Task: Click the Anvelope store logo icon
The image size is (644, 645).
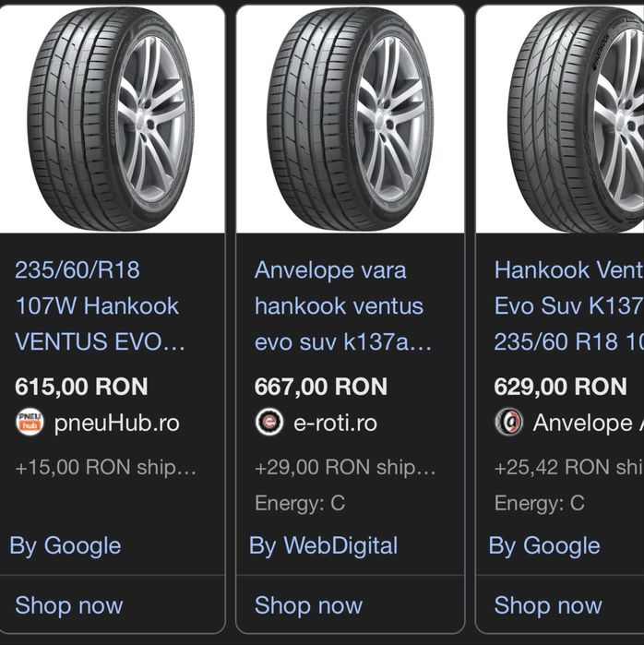Action: pos(508,423)
